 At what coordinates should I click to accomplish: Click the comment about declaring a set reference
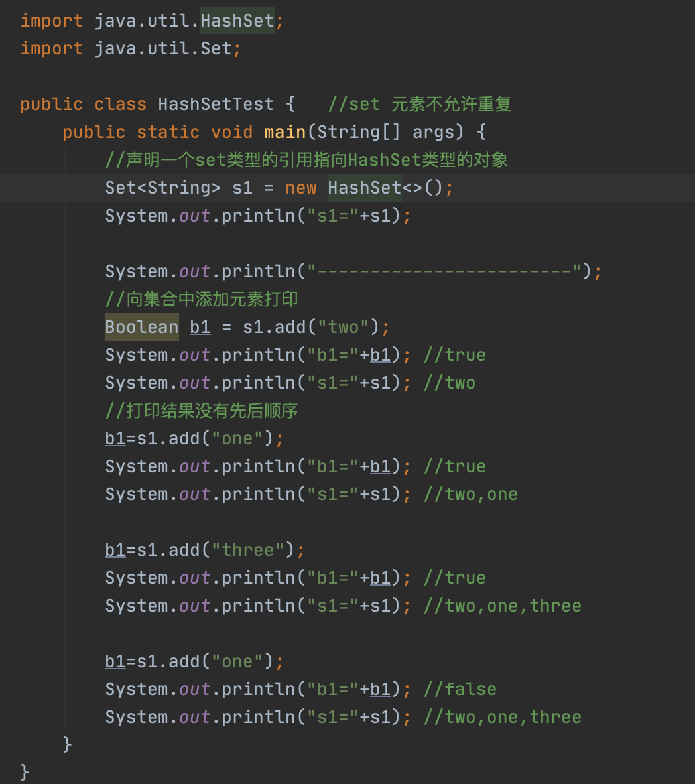point(306,160)
